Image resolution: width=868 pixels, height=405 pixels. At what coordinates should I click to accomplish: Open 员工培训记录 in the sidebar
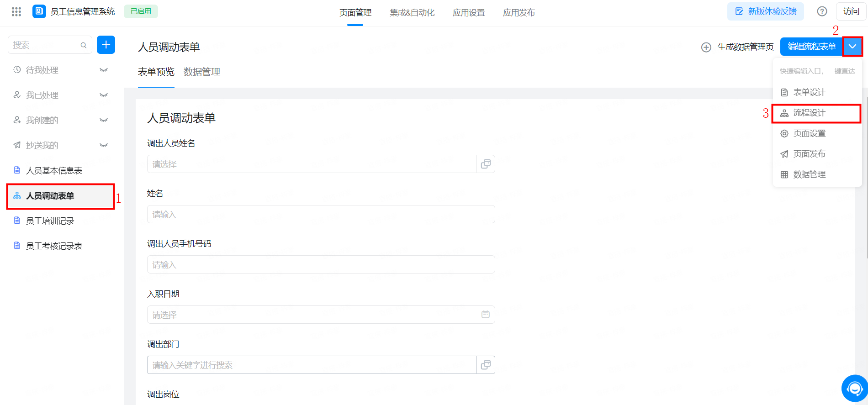tap(50, 221)
